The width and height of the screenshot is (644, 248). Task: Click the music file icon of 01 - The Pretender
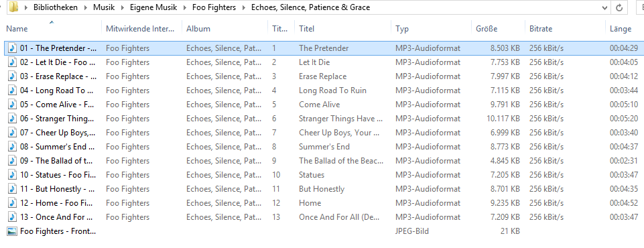pos(13,48)
